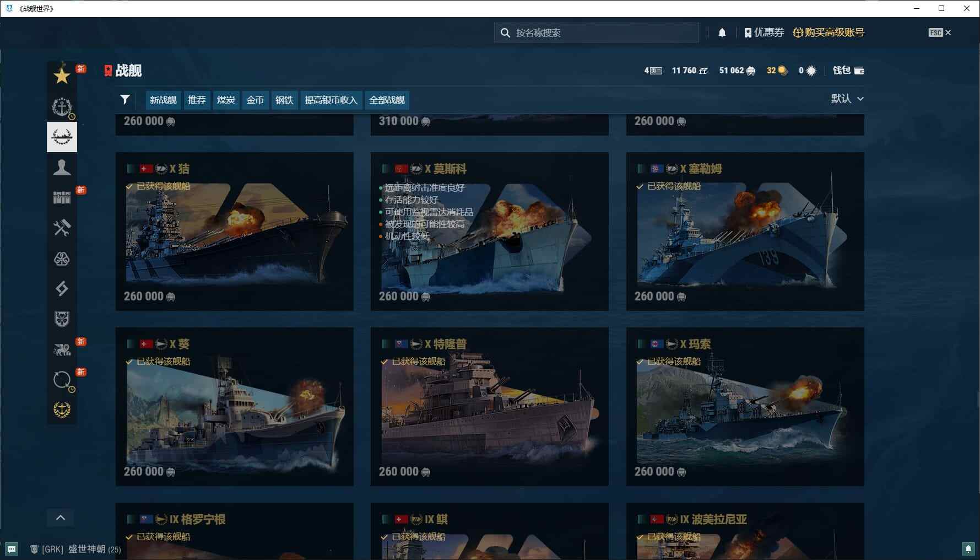Select the 提高银币收入 filter
The image size is (980, 560).
click(331, 100)
